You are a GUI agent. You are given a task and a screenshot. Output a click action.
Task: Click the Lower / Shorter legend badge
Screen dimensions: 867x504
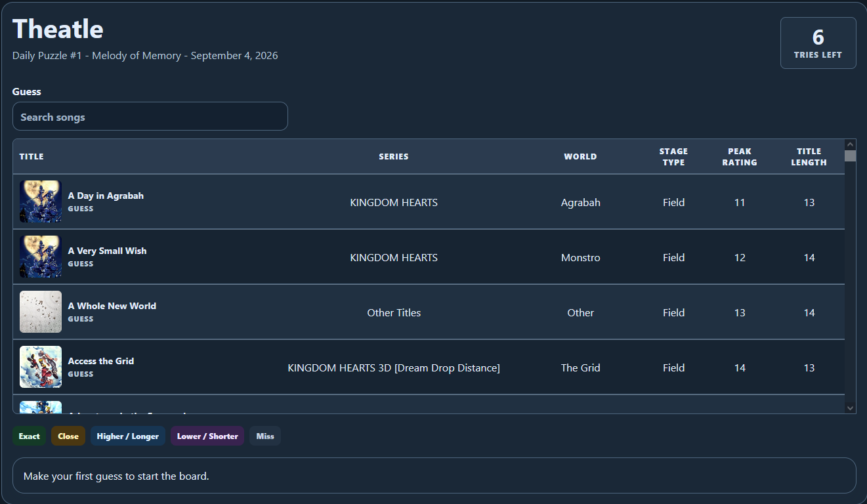tap(207, 436)
